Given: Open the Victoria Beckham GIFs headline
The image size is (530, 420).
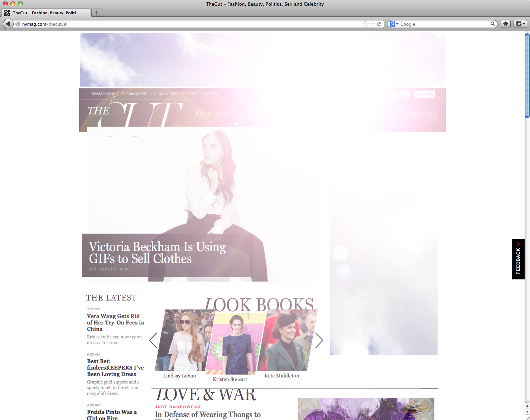Looking at the screenshot, I should (x=157, y=253).
